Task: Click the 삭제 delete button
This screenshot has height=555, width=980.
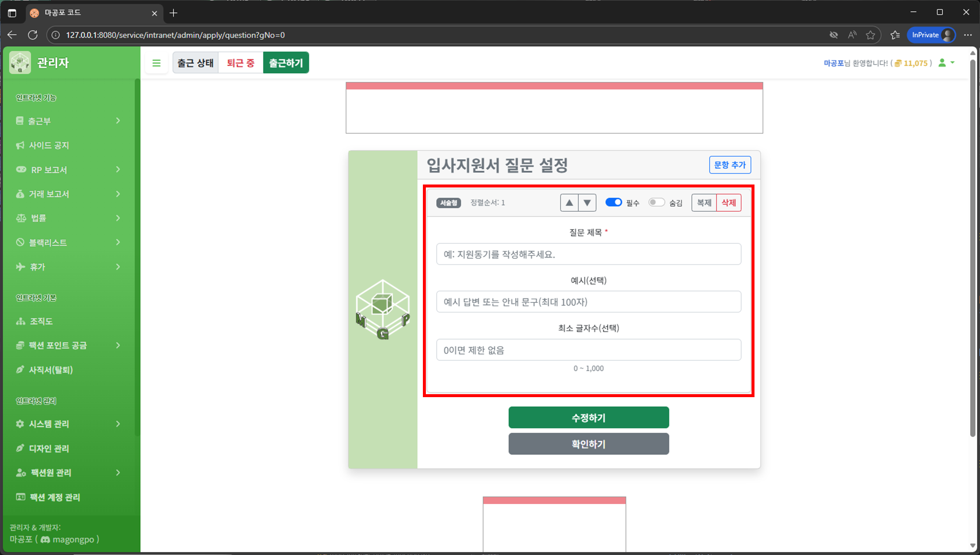Action: click(x=729, y=203)
